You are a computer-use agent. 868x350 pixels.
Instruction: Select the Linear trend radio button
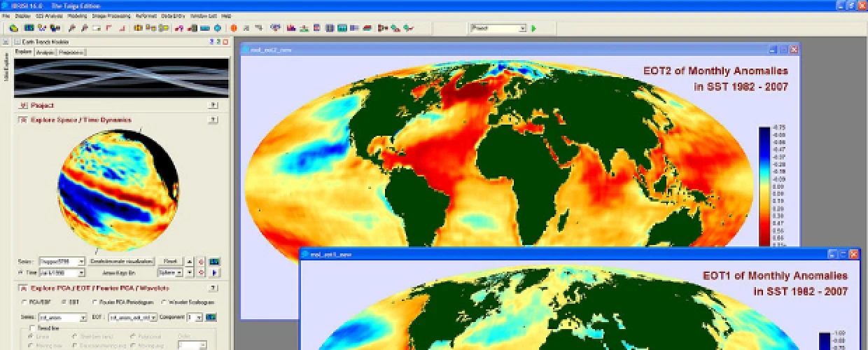tap(30, 337)
